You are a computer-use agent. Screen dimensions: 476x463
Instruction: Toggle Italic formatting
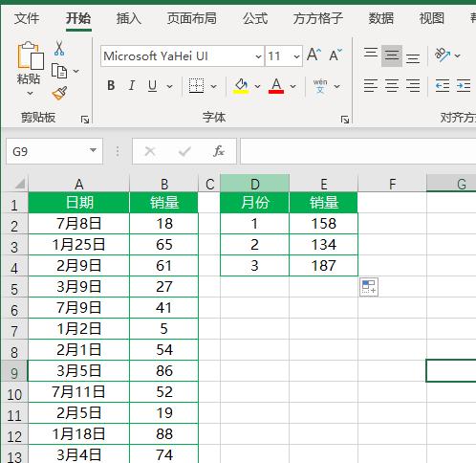[132, 85]
